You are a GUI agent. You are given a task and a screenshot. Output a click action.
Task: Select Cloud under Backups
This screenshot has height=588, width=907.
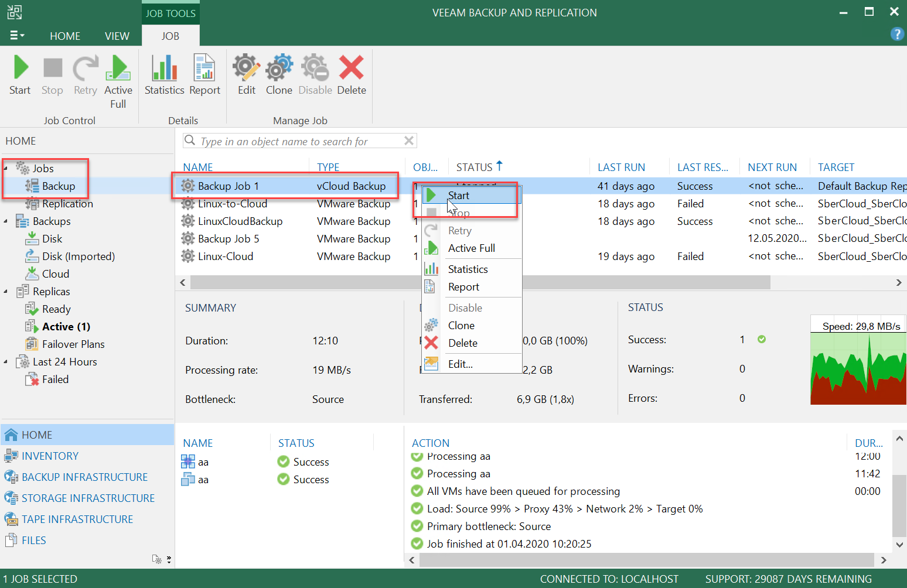tap(56, 274)
